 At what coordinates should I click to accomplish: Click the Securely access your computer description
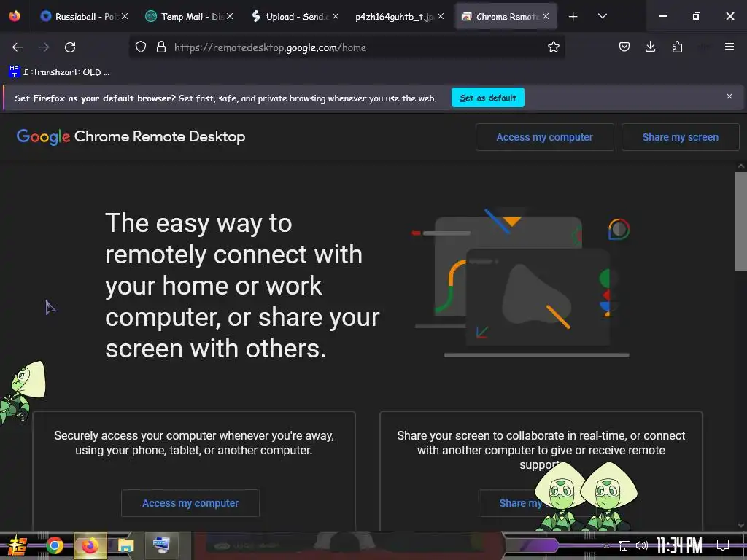(194, 443)
